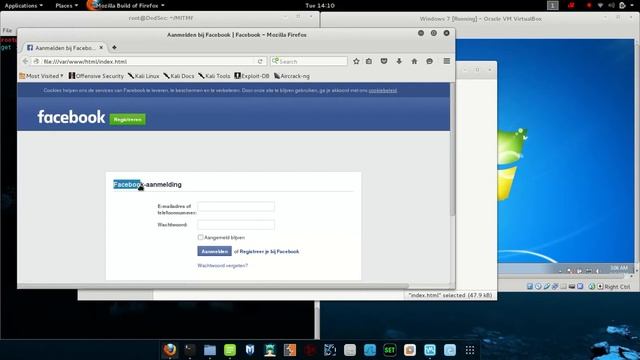Image resolution: width=640 pixels, height=360 pixels.
Task: Open the Places menu in top bar
Action: tap(67, 6)
